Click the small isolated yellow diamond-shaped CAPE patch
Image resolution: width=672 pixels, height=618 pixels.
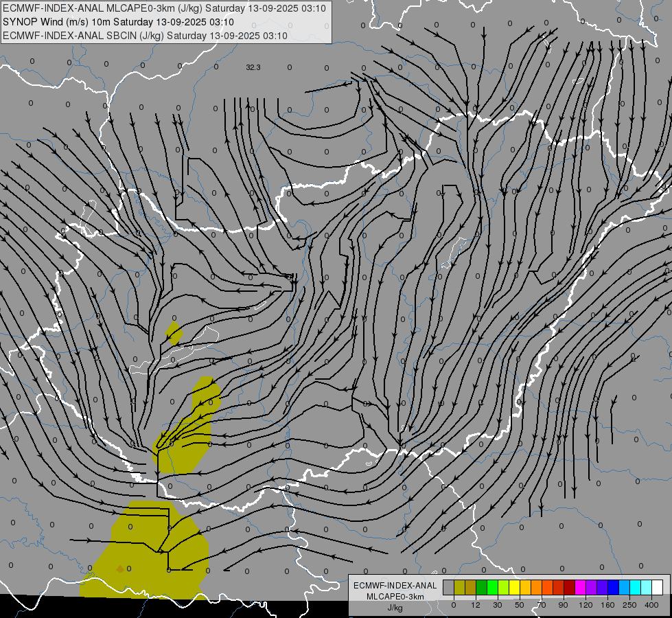pos(174,333)
